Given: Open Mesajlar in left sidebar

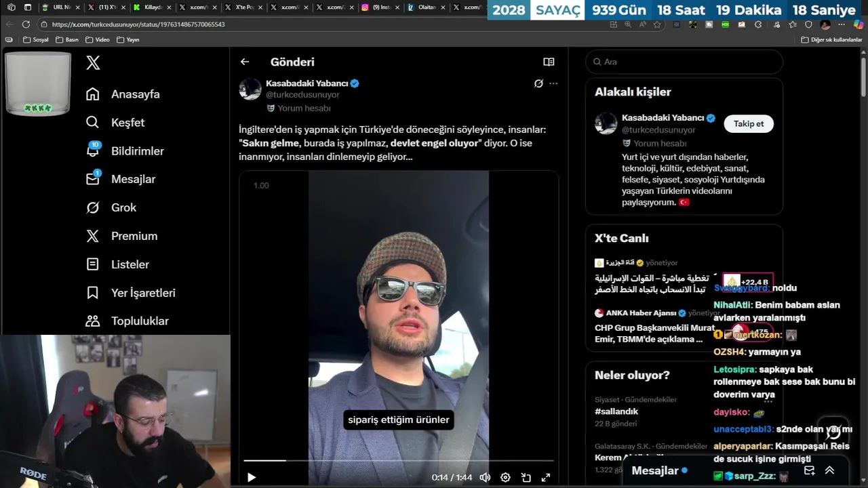Looking at the screenshot, I should [121, 179].
